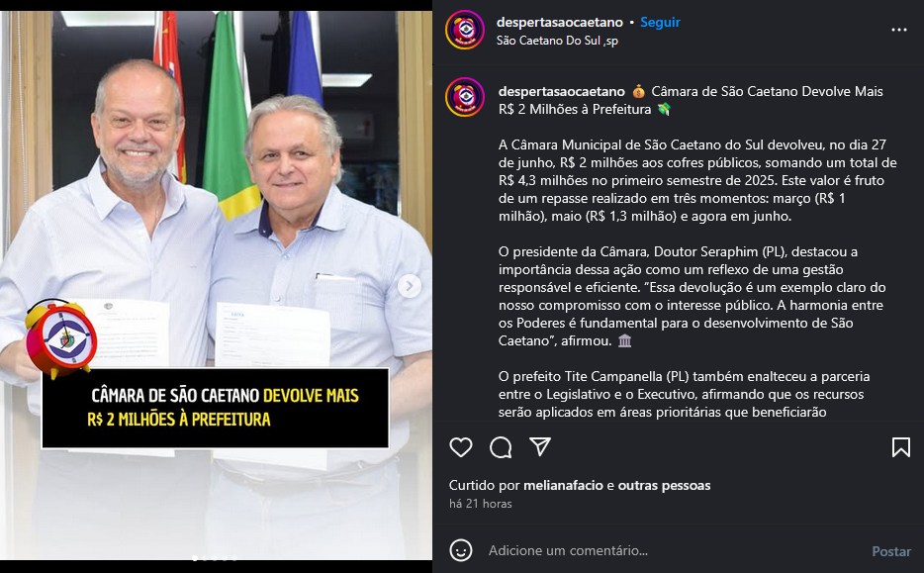Click the profile avatar beside the caption

pyautogui.click(x=465, y=97)
